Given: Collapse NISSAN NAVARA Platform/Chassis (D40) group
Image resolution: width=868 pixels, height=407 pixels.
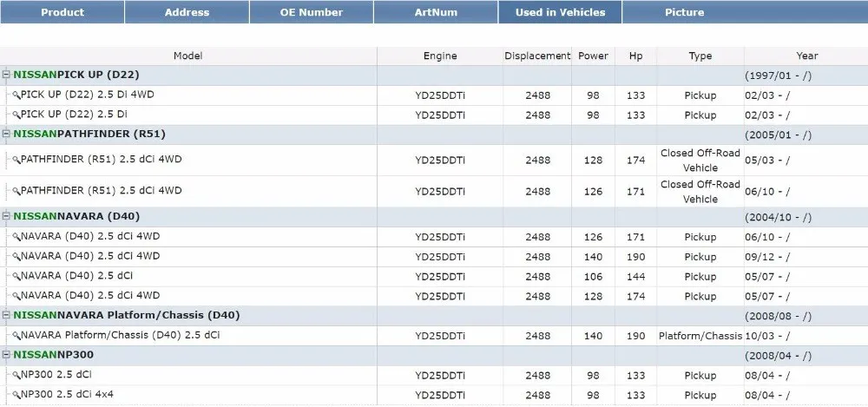Looking at the screenshot, I should pyautogui.click(x=6, y=316).
